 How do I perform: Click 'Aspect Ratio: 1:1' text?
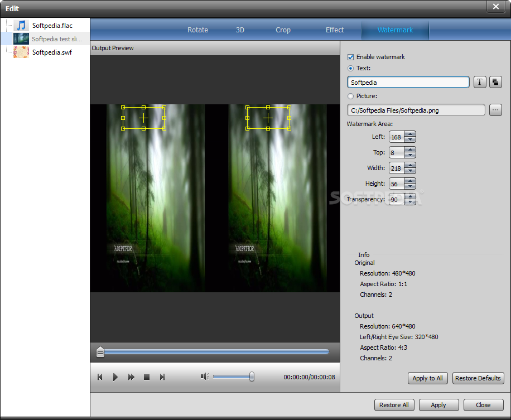point(384,284)
